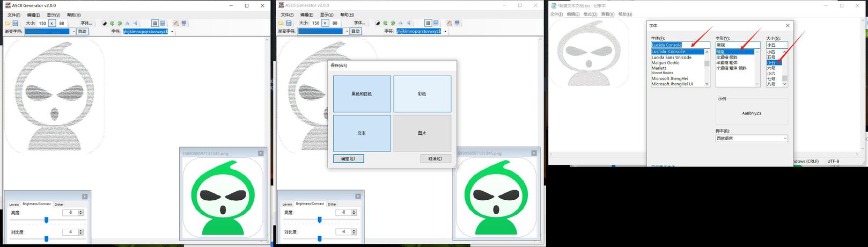Click black/white invert icon in window behind save dialog
The height and width of the screenshot is (247, 868).
coord(377,23)
